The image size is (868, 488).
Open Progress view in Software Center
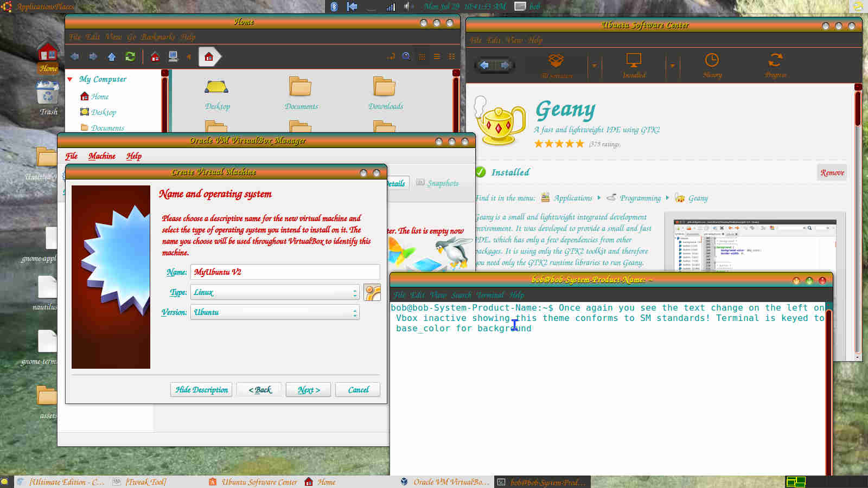(776, 66)
